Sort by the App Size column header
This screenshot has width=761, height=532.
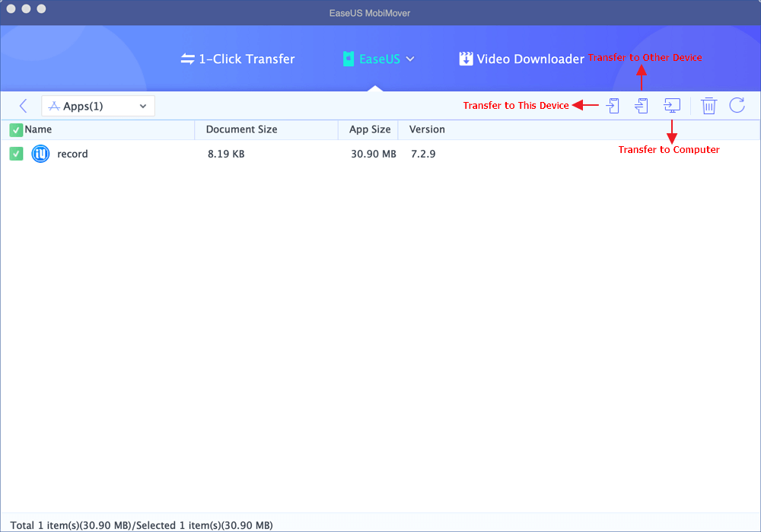pyautogui.click(x=370, y=129)
